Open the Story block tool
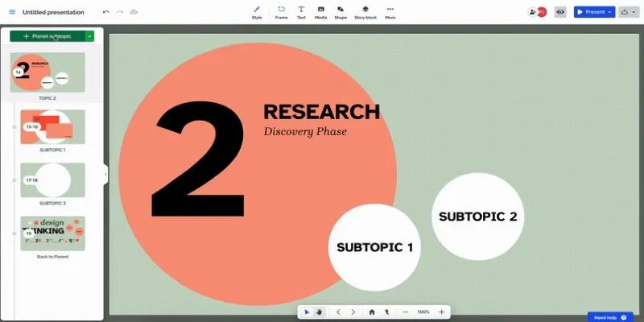Screen dimensions: 644x322 (x=365, y=12)
